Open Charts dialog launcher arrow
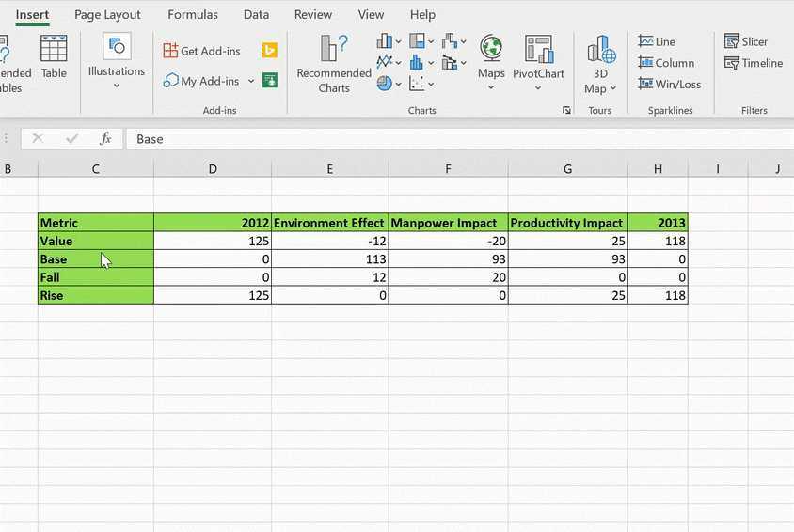The image size is (794, 532). click(566, 110)
